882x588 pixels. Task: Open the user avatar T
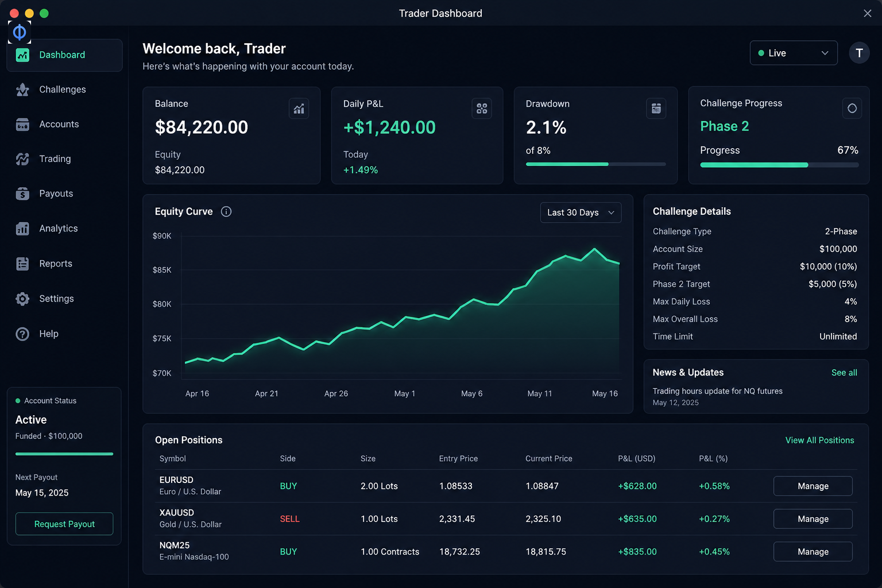(x=859, y=53)
